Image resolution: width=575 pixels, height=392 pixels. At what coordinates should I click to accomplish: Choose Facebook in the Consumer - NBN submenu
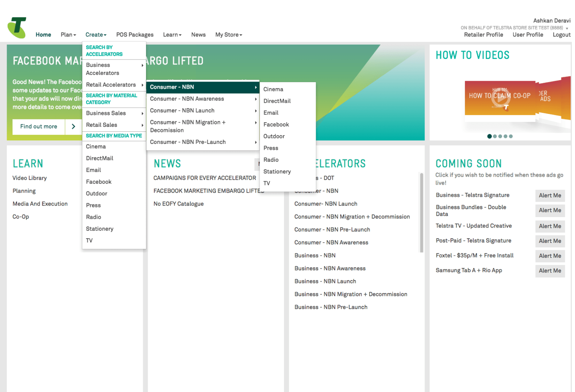click(x=276, y=124)
